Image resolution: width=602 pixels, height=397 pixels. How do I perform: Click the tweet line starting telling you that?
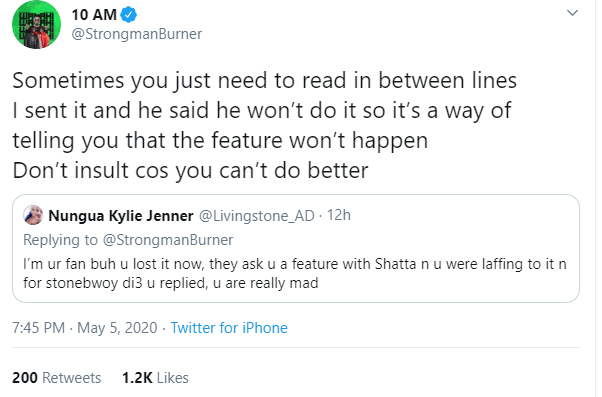coord(220,140)
